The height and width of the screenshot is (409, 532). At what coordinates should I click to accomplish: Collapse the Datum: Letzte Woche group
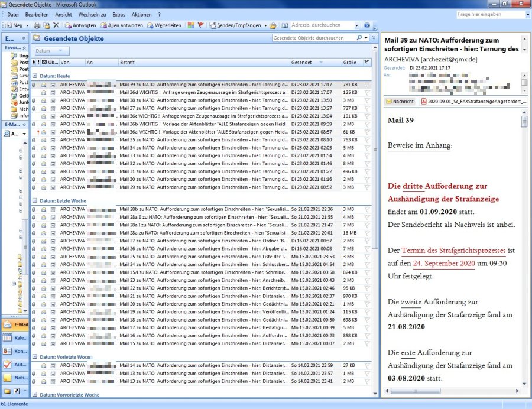click(x=35, y=200)
